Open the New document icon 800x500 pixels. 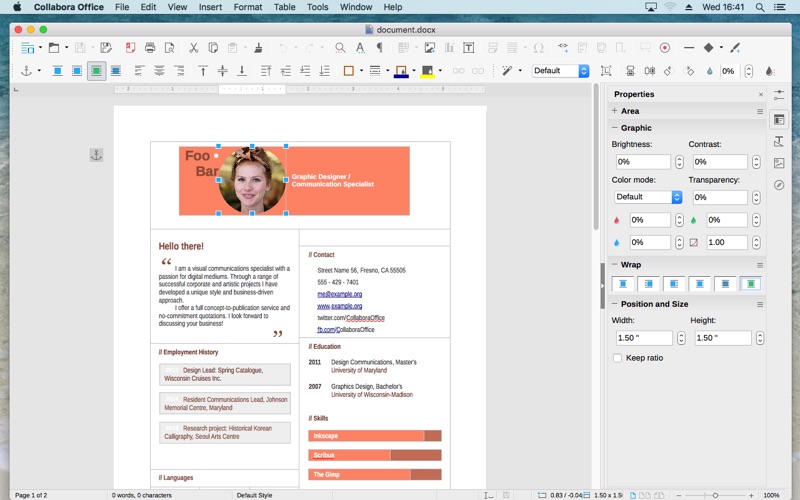(28, 48)
